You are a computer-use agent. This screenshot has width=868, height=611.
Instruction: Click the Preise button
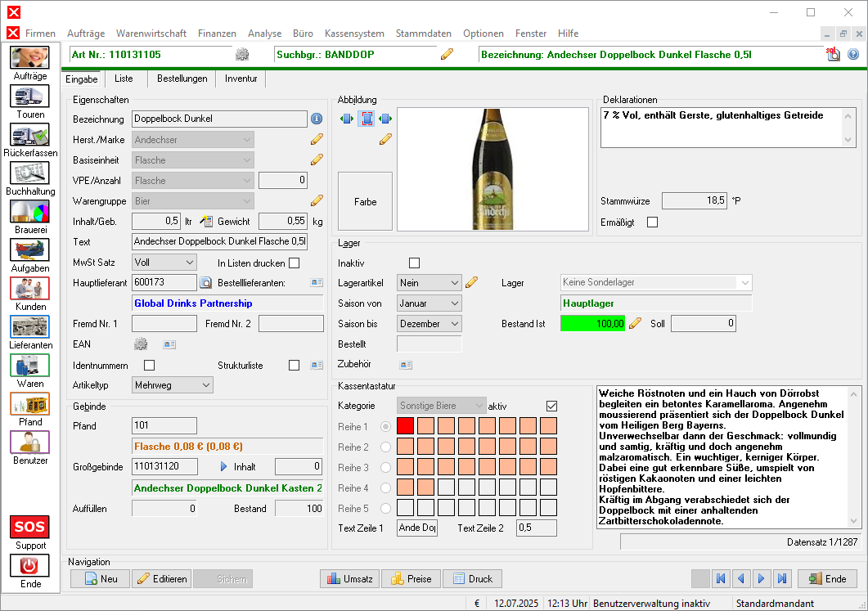point(411,579)
